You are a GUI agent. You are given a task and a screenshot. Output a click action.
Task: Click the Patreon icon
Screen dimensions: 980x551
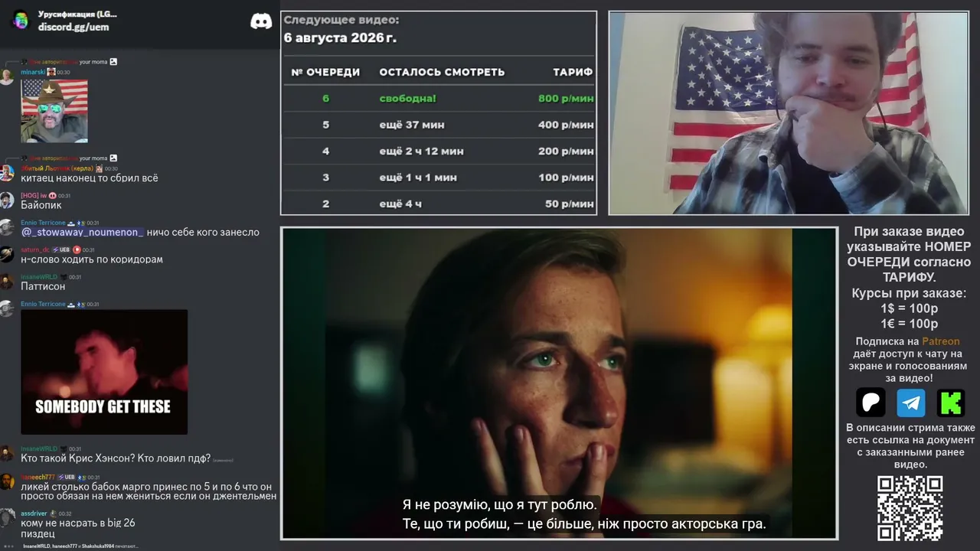[x=871, y=402]
